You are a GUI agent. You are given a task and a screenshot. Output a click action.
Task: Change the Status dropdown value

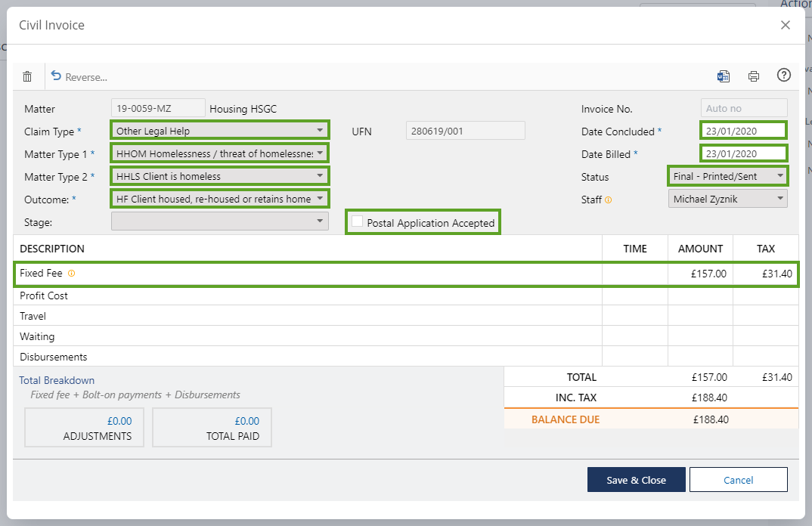(728, 176)
